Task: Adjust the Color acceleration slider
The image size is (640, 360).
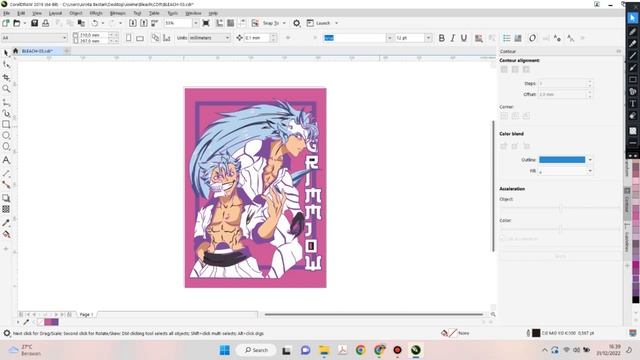Action: point(560,229)
